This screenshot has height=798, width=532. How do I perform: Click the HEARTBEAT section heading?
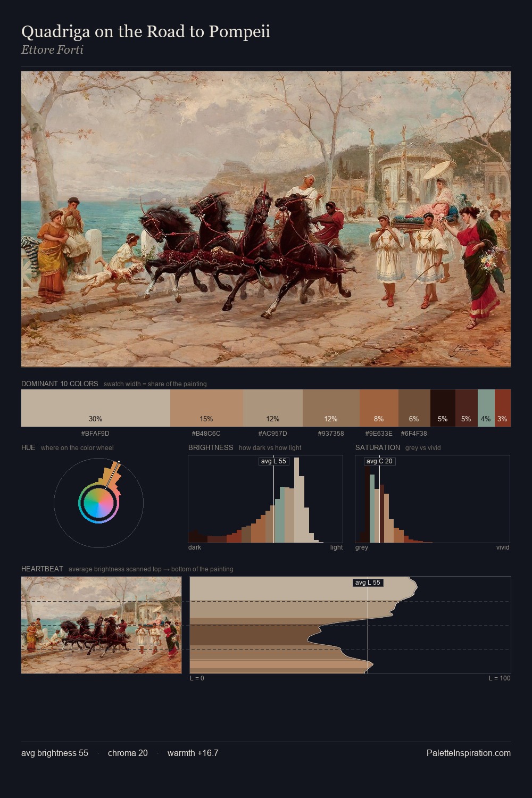(42, 569)
